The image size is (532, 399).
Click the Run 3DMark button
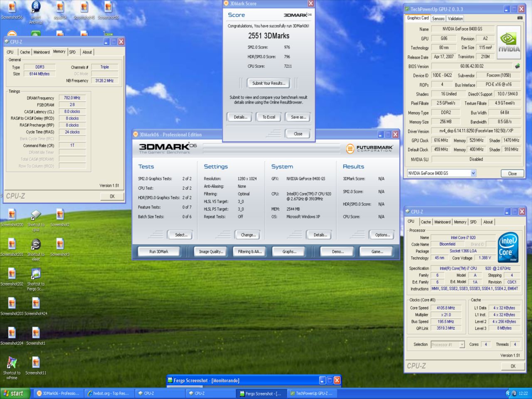click(159, 251)
